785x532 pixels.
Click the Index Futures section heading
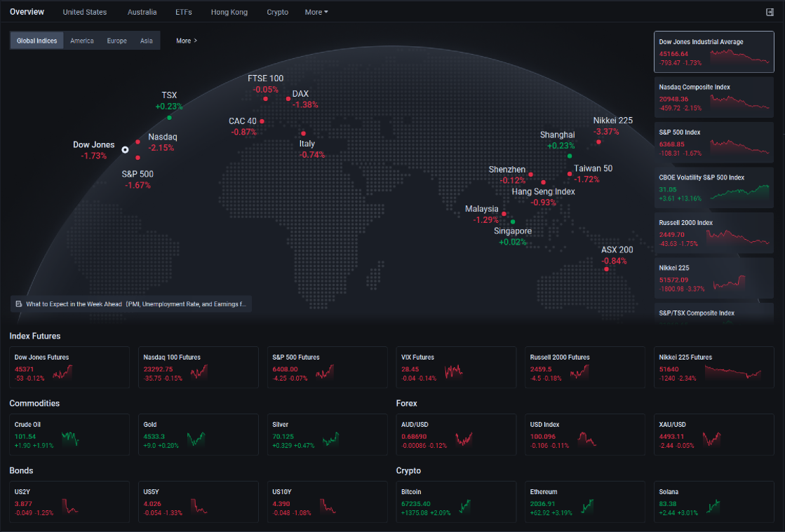pyautogui.click(x=35, y=336)
